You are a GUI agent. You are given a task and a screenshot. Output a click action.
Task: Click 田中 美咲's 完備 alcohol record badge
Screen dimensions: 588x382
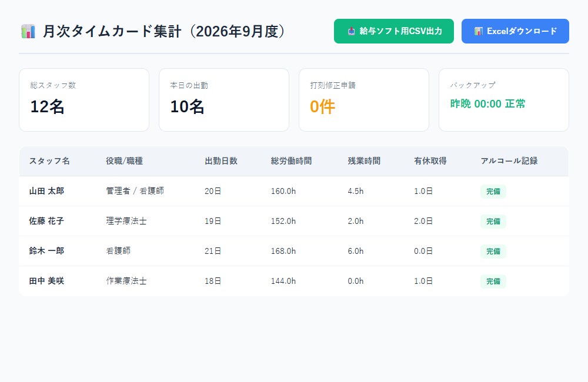point(493,281)
